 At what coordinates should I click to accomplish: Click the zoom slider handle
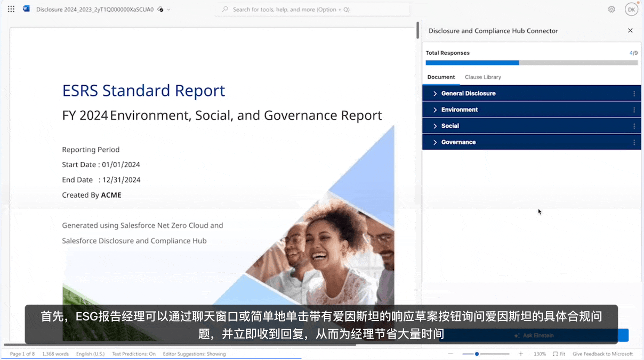477,354
